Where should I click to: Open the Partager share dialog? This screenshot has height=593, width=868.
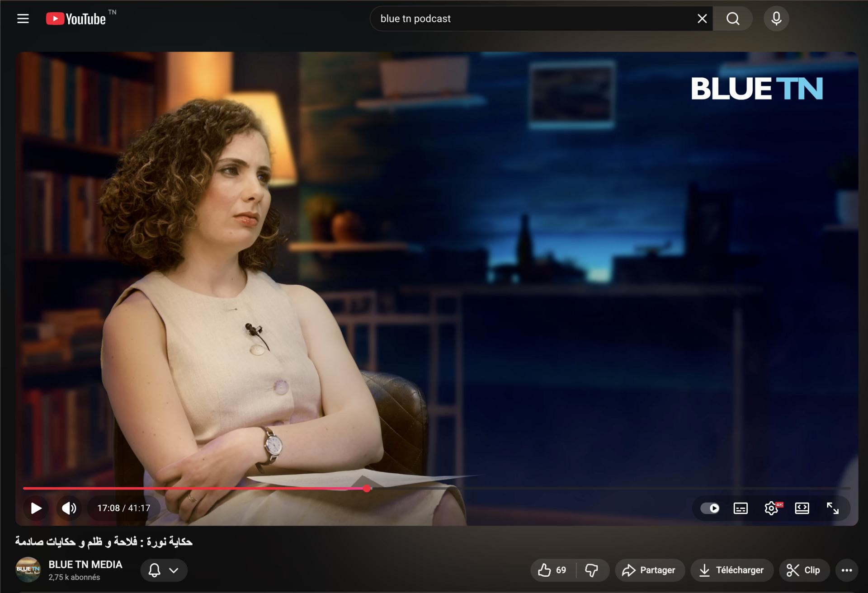click(649, 570)
